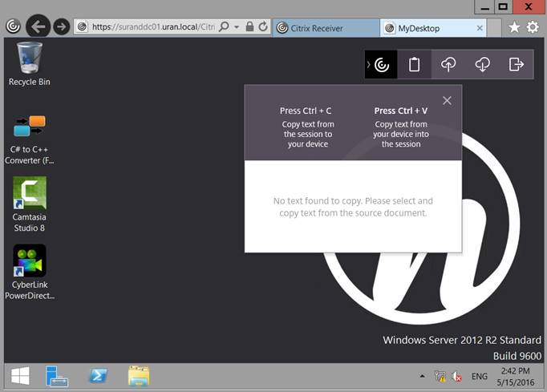The width and height of the screenshot is (547, 392).
Task: Close the clipboard copy-paste panel
Action: (x=447, y=101)
